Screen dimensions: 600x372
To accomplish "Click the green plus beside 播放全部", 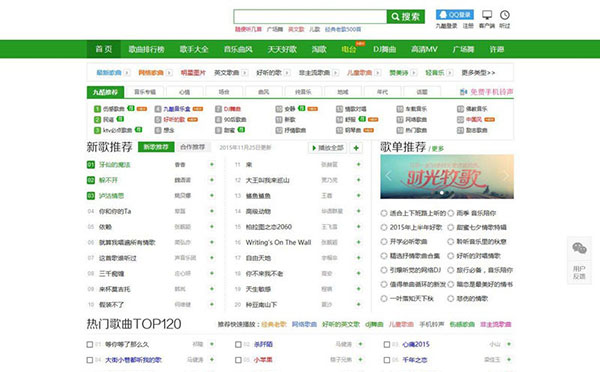I will tap(356, 148).
